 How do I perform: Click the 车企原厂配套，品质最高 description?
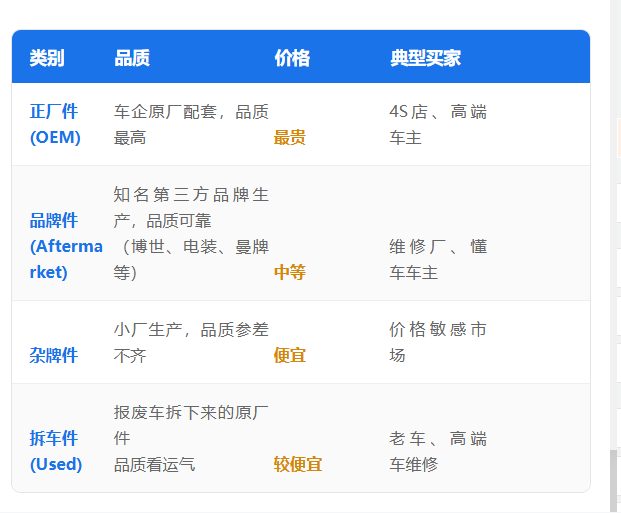tap(191, 124)
